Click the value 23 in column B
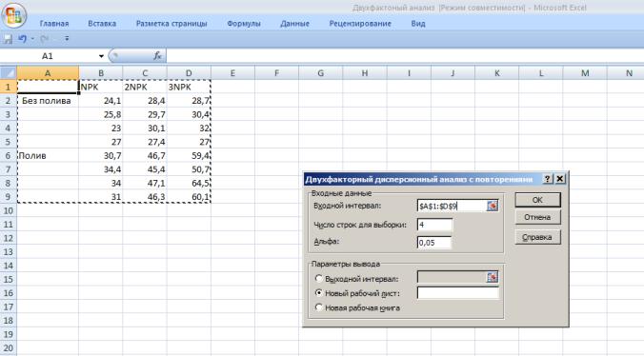 tap(101, 128)
